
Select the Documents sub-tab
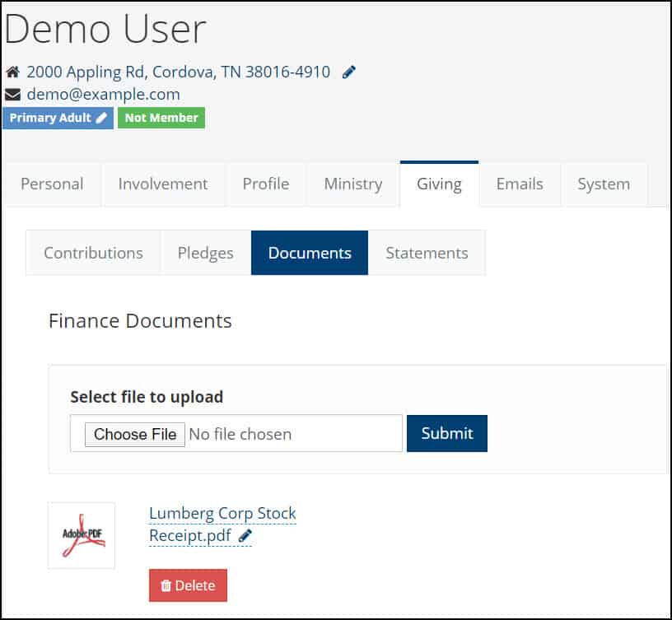[x=310, y=253]
